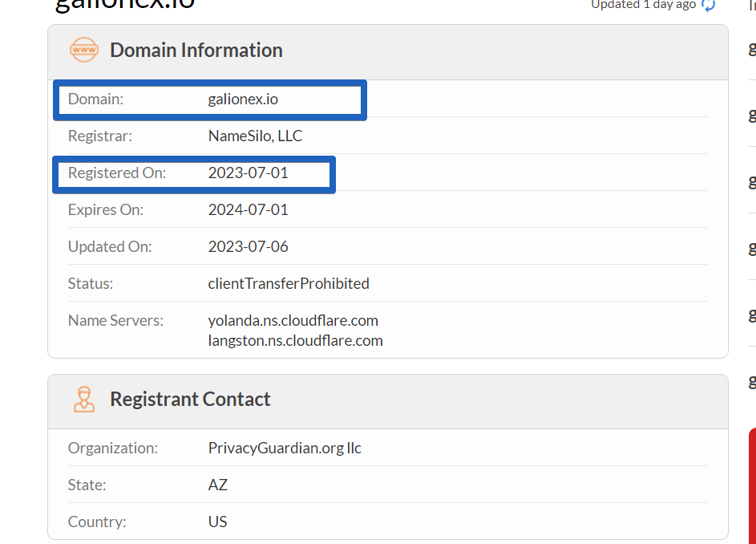Screen dimensions: 756x544
Task: Click the Domain: label
Action: click(95, 99)
